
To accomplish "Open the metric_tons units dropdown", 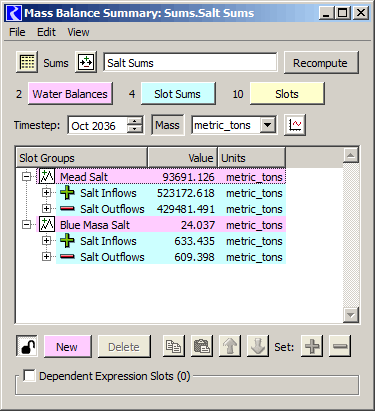I will click(267, 125).
